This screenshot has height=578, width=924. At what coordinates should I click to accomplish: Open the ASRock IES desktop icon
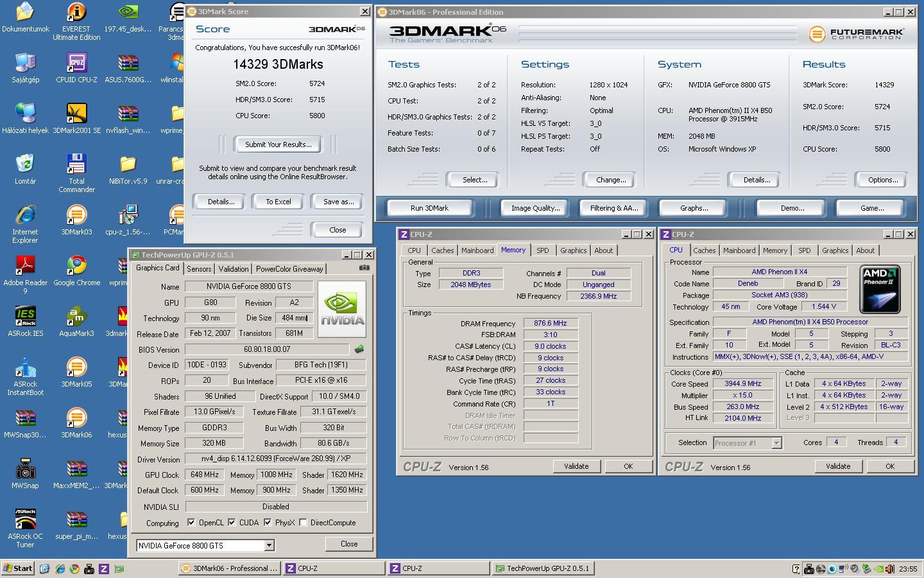[x=25, y=322]
